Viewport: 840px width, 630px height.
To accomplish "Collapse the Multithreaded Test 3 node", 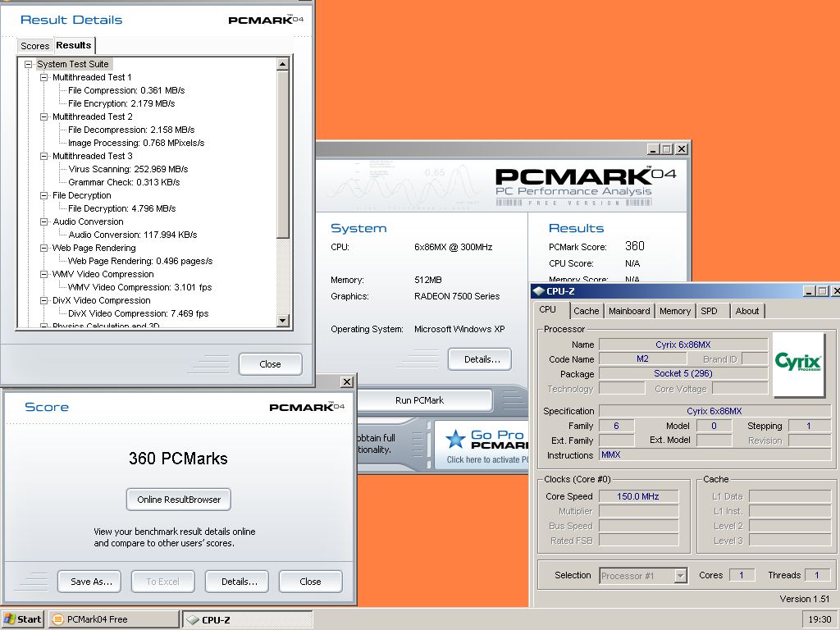I will [x=44, y=157].
